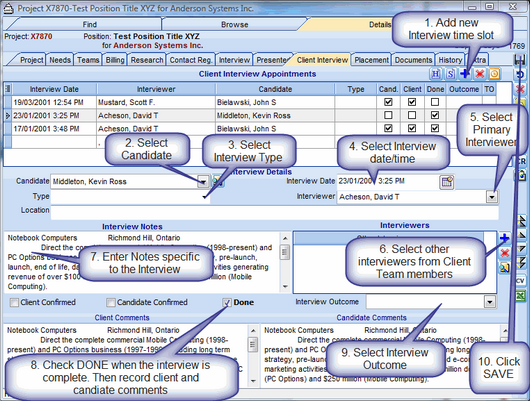
Task: Click the Interview Date field value
Action: tap(388, 181)
